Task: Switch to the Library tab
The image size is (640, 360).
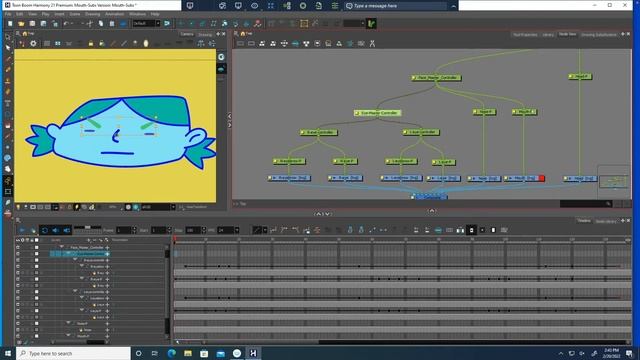Action: 548,35
